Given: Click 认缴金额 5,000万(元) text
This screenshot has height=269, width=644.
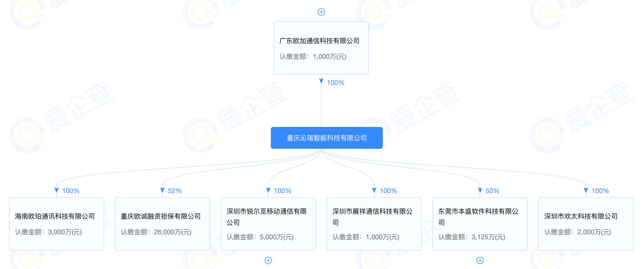Looking at the screenshot, I should click(x=260, y=237).
